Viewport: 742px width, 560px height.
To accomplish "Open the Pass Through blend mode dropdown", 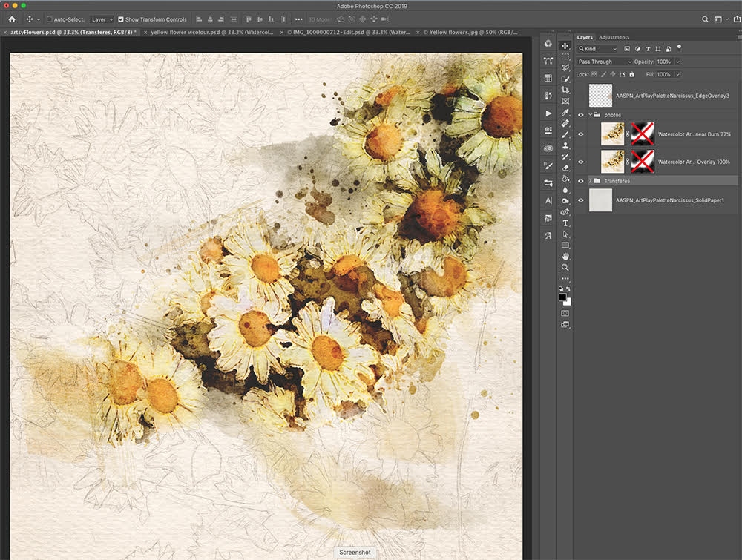I will 604,62.
